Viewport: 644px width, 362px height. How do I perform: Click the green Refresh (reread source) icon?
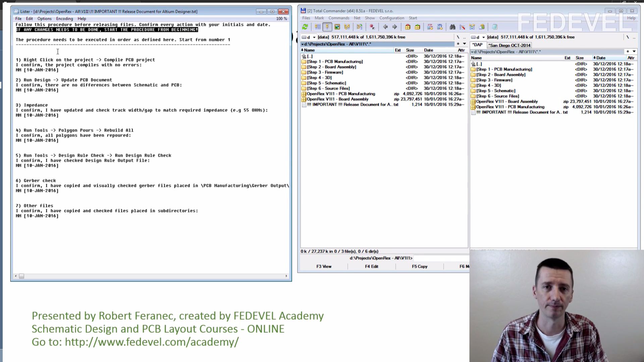point(305,27)
